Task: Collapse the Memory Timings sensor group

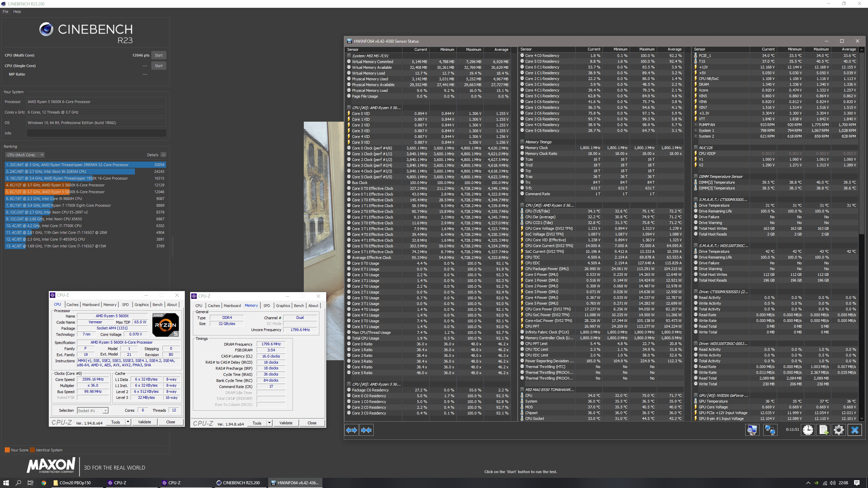Action: click(x=522, y=142)
